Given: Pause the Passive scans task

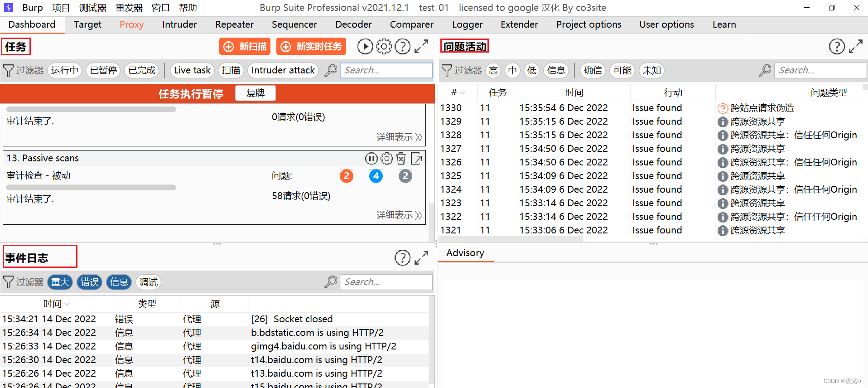Looking at the screenshot, I should (x=371, y=158).
